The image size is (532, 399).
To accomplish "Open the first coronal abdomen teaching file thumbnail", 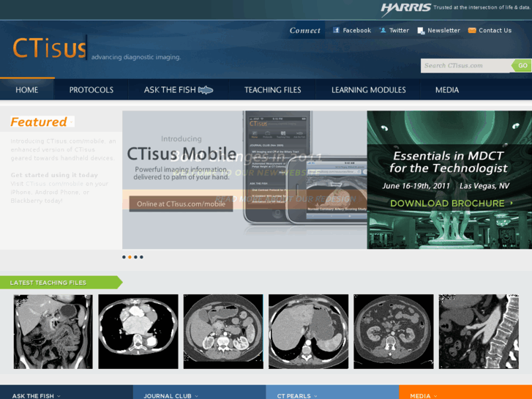I will click(x=53, y=332).
